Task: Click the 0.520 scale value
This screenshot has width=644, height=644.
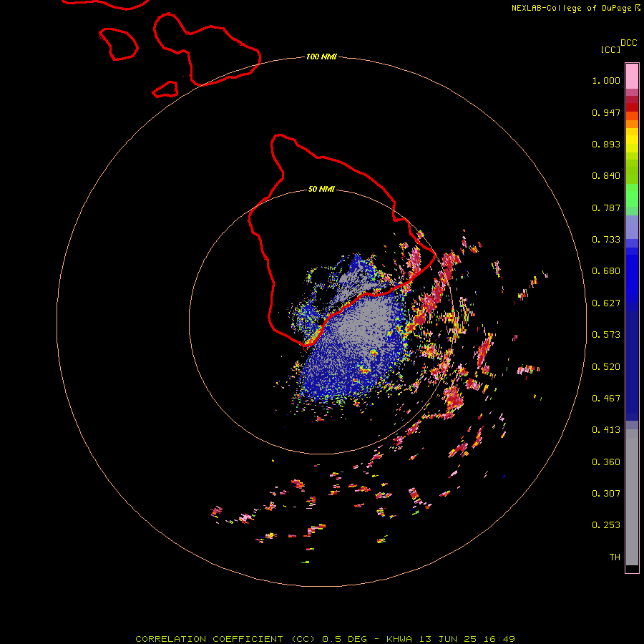Action: 606,367
